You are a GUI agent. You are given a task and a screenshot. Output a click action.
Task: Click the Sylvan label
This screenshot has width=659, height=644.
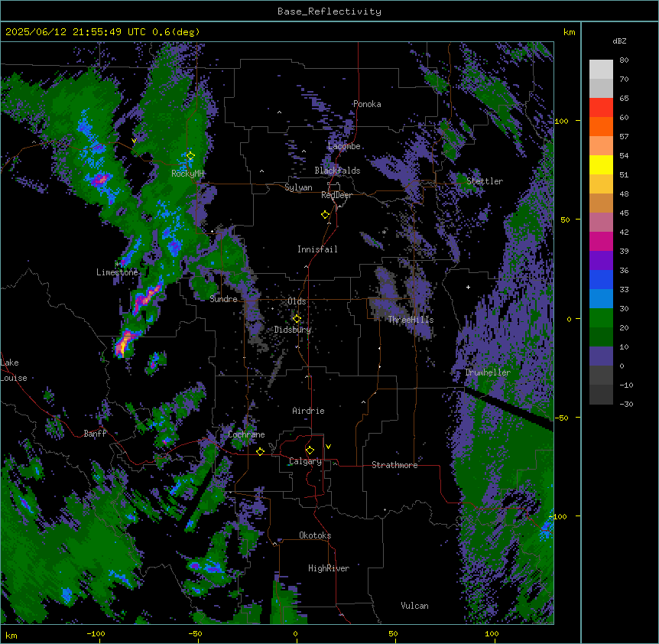click(298, 187)
